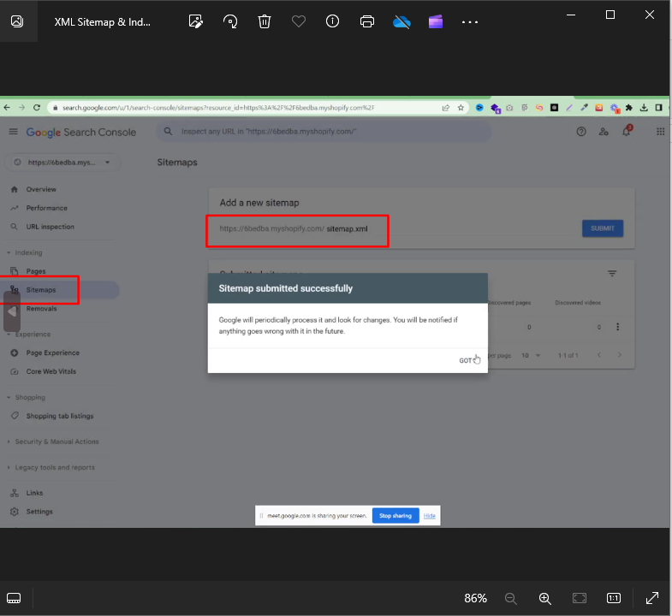Click the SUBMIT sitemap button
Image resolution: width=672 pixels, height=616 pixels.
coord(602,228)
